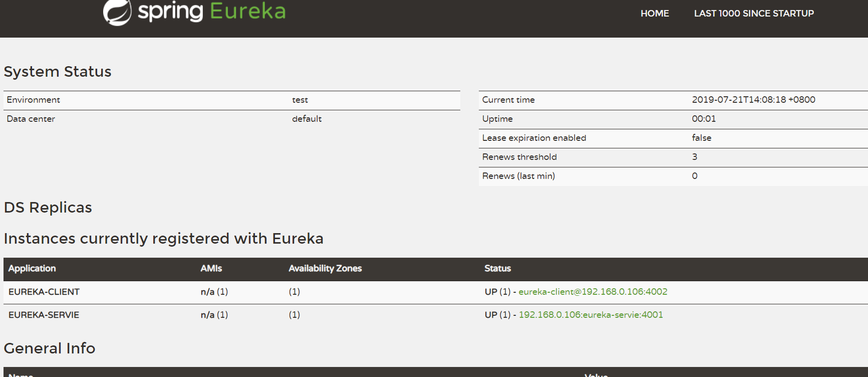Click the Availability Zones column header
Image resolution: width=868 pixels, height=377 pixels.
(x=325, y=269)
